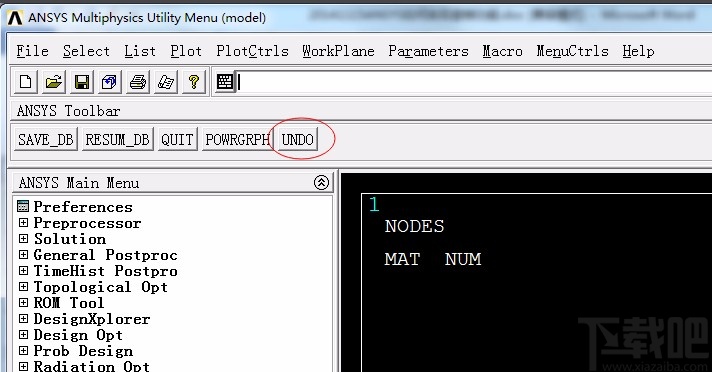This screenshot has width=712, height=372.
Task: Click the UNDO toolbar button
Action: [297, 139]
